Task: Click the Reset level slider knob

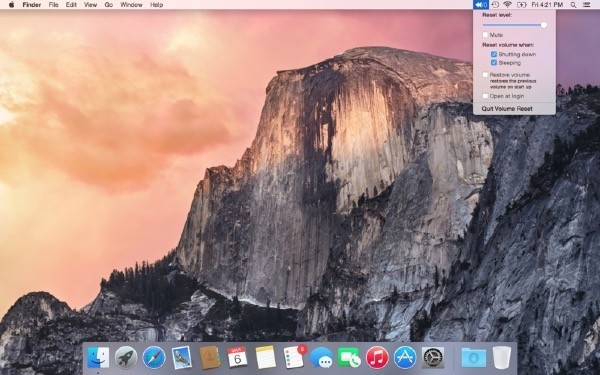Action: [543, 25]
